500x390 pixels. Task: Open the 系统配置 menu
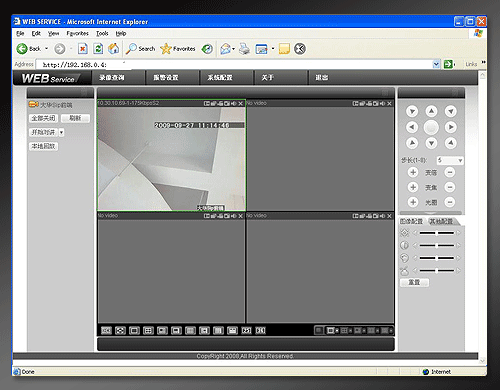coord(220,78)
